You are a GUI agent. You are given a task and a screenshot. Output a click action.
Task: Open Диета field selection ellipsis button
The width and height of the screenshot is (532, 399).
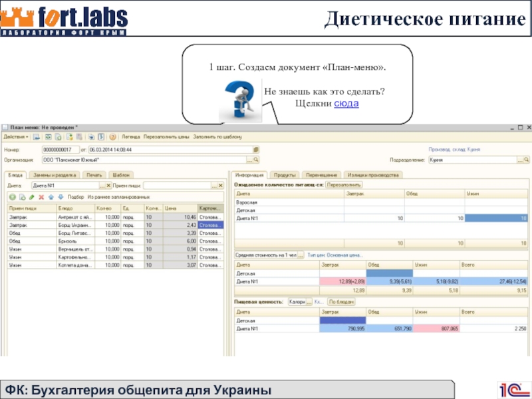point(102,186)
